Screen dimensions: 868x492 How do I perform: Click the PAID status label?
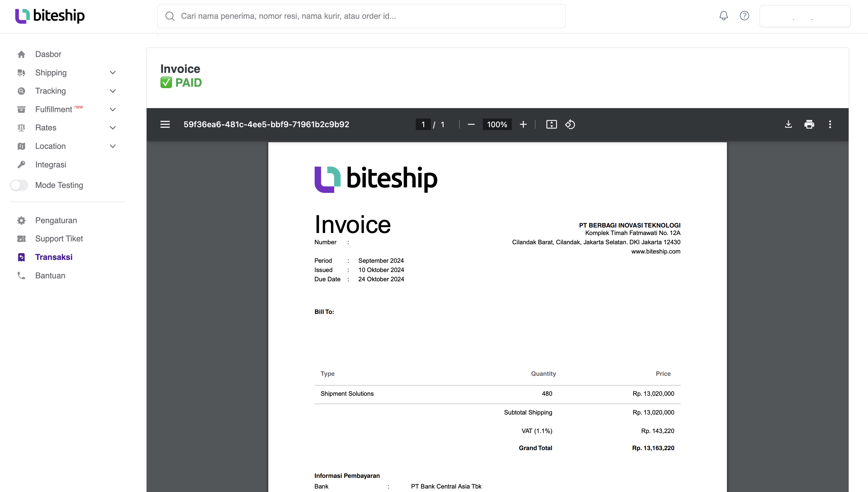[188, 83]
